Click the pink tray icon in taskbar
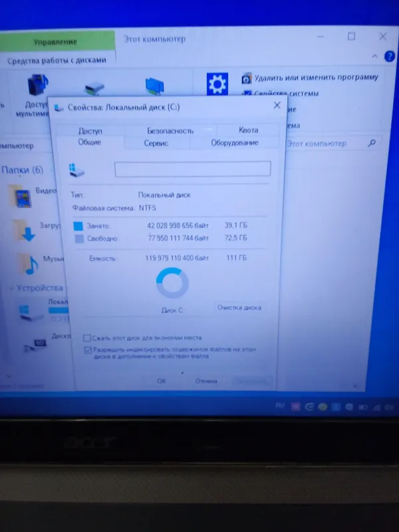Screen dimensions: 399x532 [x=296, y=406]
